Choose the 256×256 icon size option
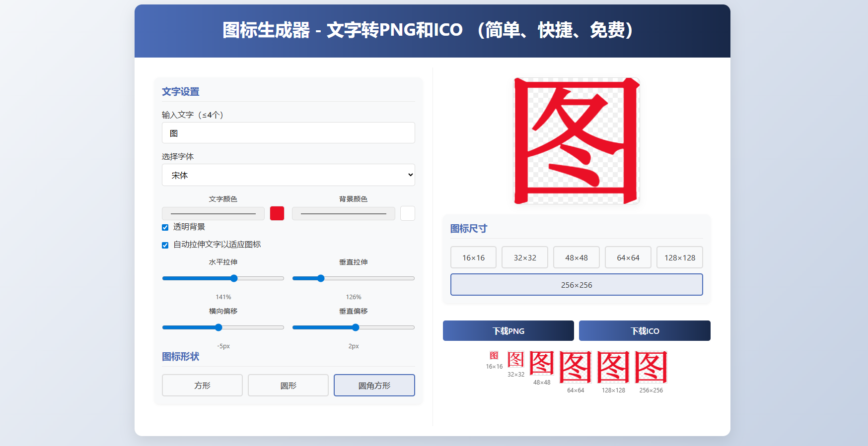868x446 pixels. pyautogui.click(x=577, y=285)
